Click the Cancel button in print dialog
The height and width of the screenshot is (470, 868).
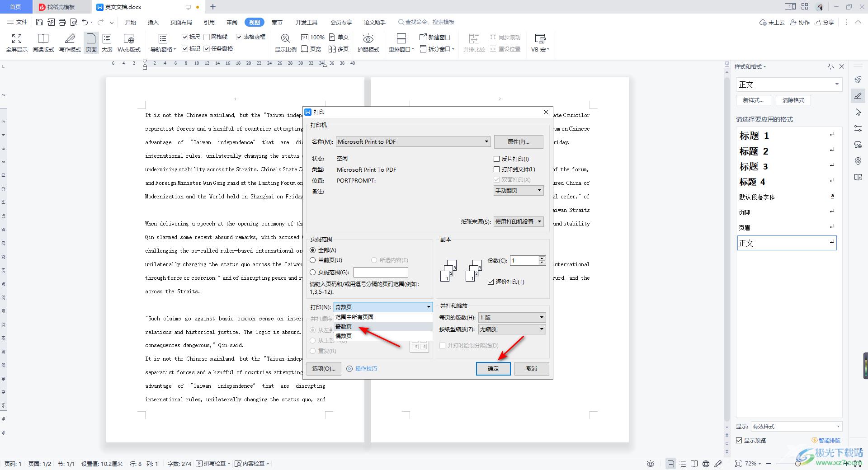(x=532, y=369)
